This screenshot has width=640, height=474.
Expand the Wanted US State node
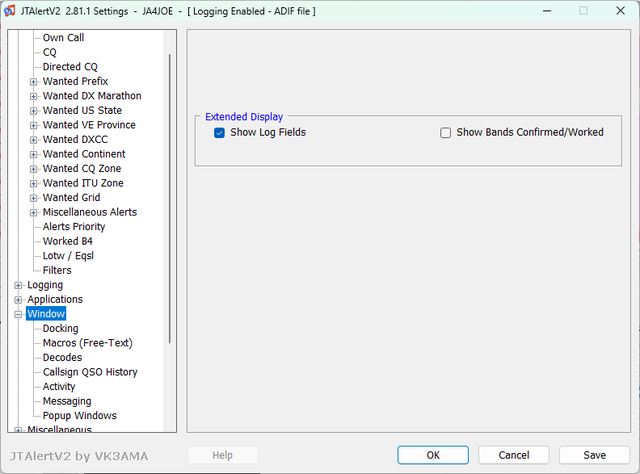click(x=33, y=111)
